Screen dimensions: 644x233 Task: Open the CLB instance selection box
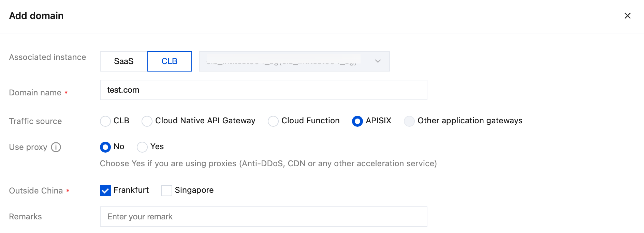pos(287,61)
